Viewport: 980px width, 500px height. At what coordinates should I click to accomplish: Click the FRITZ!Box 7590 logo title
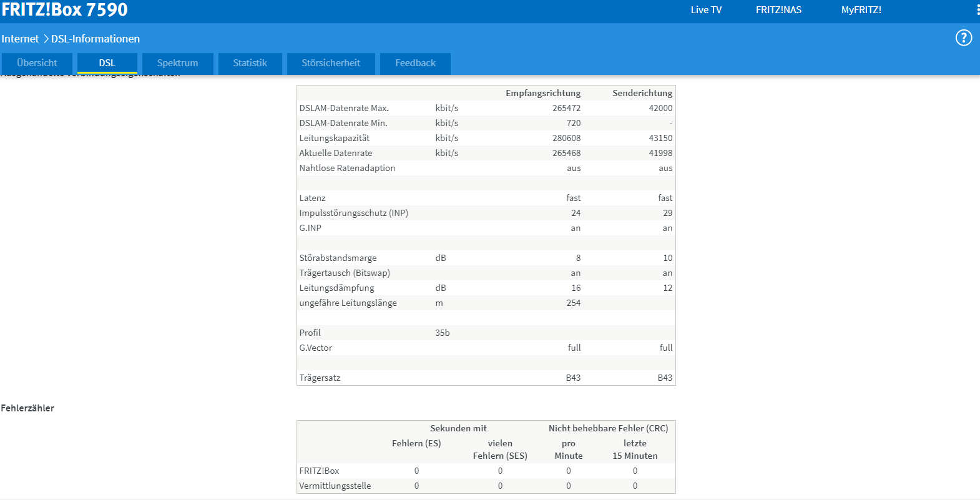click(65, 9)
